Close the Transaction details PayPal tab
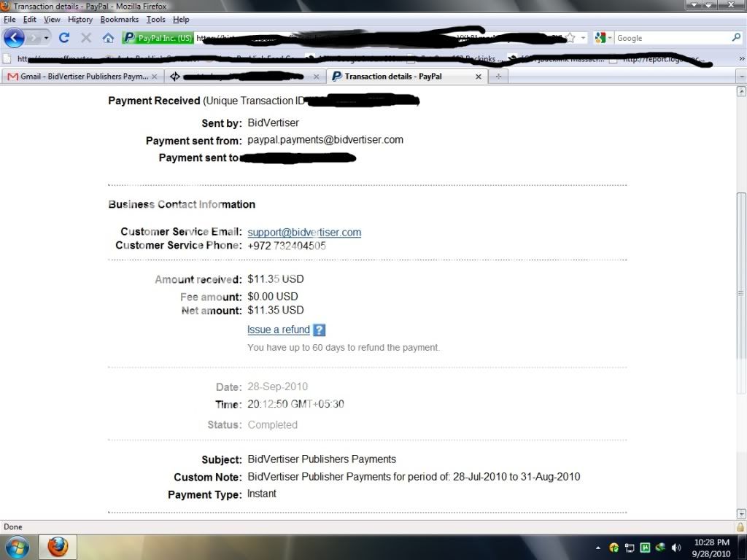The image size is (747, 560). coord(479,77)
